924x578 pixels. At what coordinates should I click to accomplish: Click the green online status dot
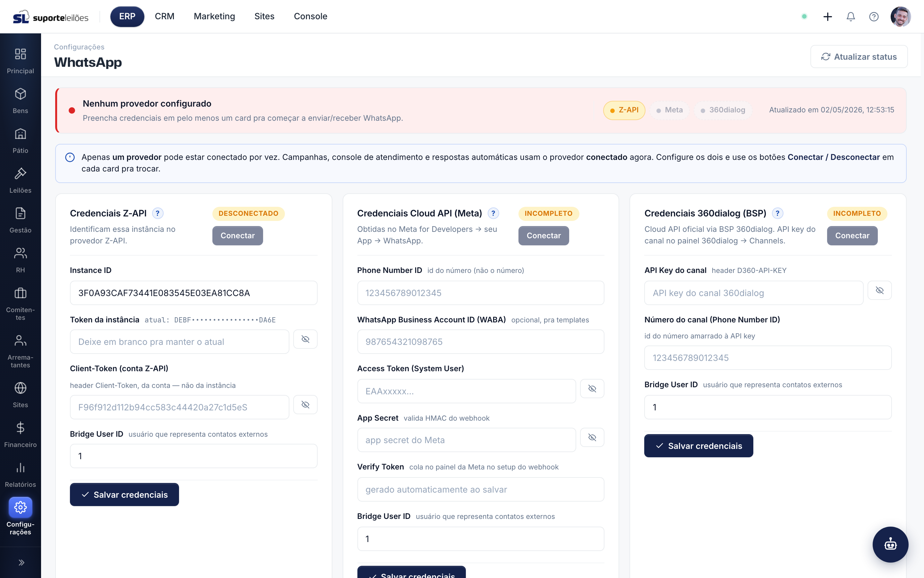[805, 16]
